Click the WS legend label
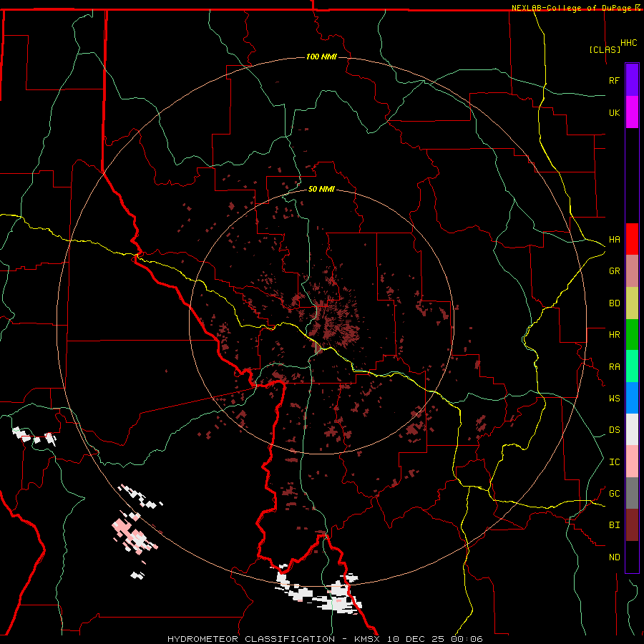 tap(614, 399)
